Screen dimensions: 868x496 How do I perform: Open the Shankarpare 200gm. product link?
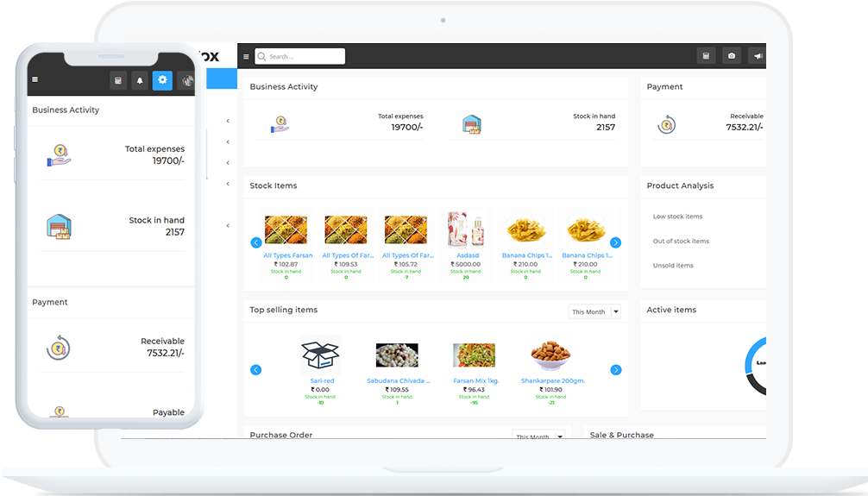coord(553,380)
